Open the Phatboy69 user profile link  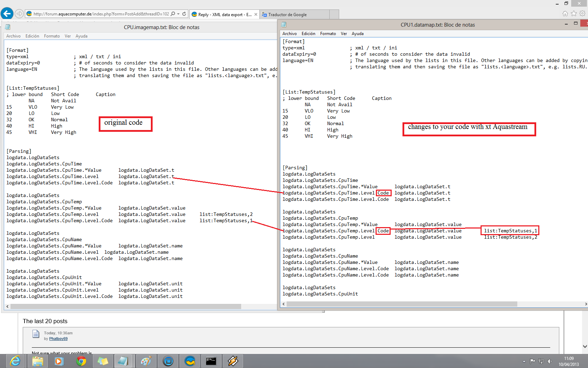click(x=58, y=339)
